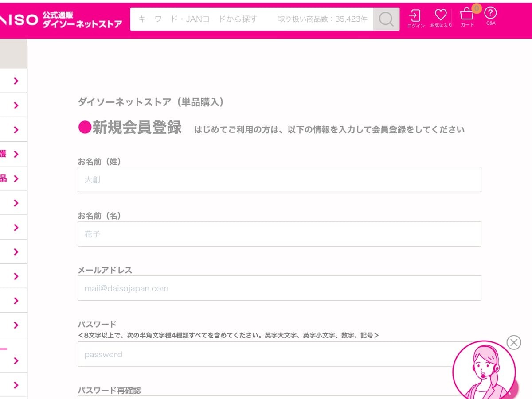Open the Q&A help icon

[490, 16]
